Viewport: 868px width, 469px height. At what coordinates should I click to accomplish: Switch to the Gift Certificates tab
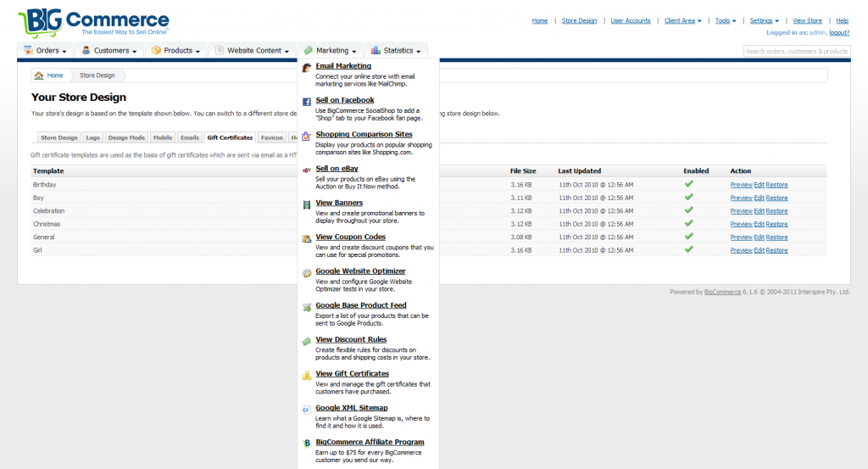[230, 137]
